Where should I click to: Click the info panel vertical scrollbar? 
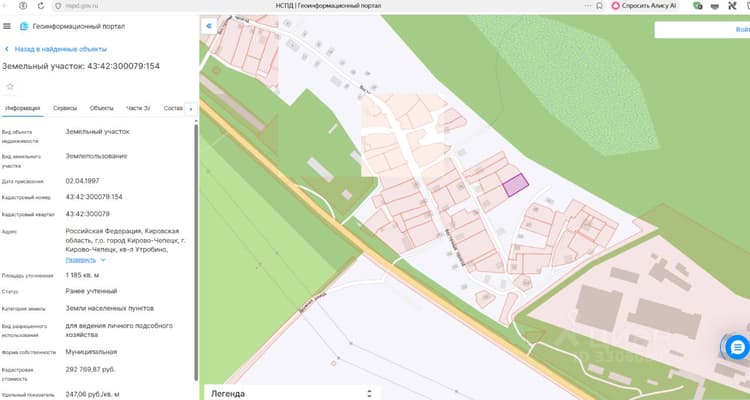[196, 251]
